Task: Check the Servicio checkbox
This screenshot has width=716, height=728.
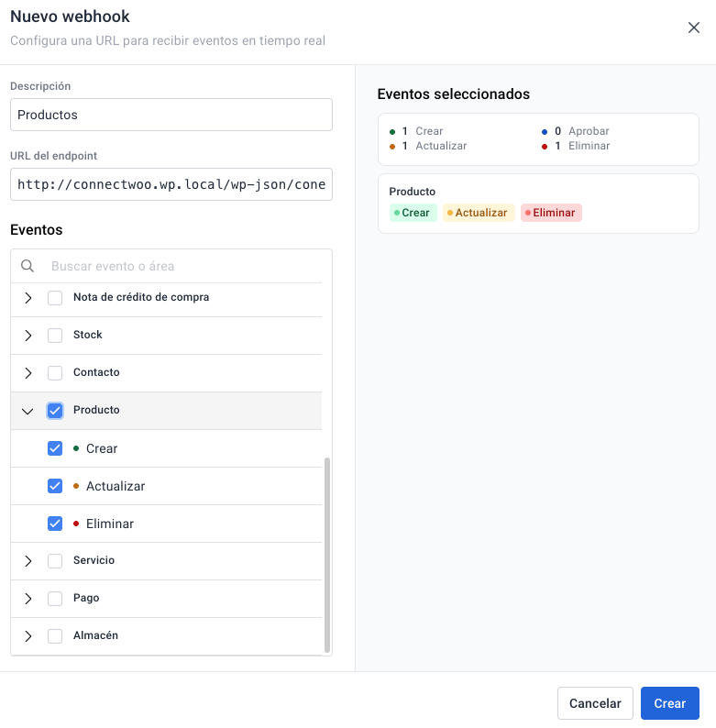Action: click(55, 561)
